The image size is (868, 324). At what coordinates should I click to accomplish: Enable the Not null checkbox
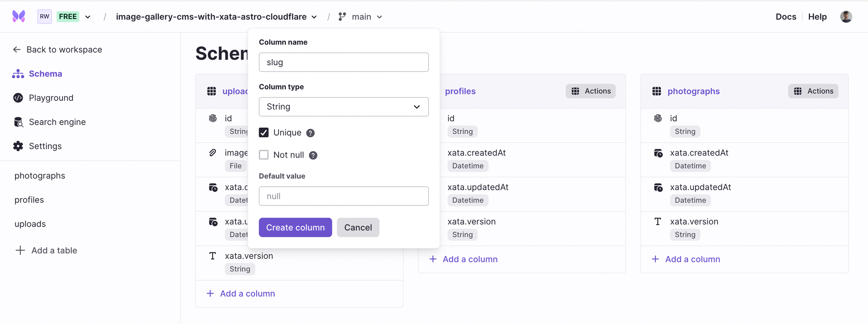point(264,155)
